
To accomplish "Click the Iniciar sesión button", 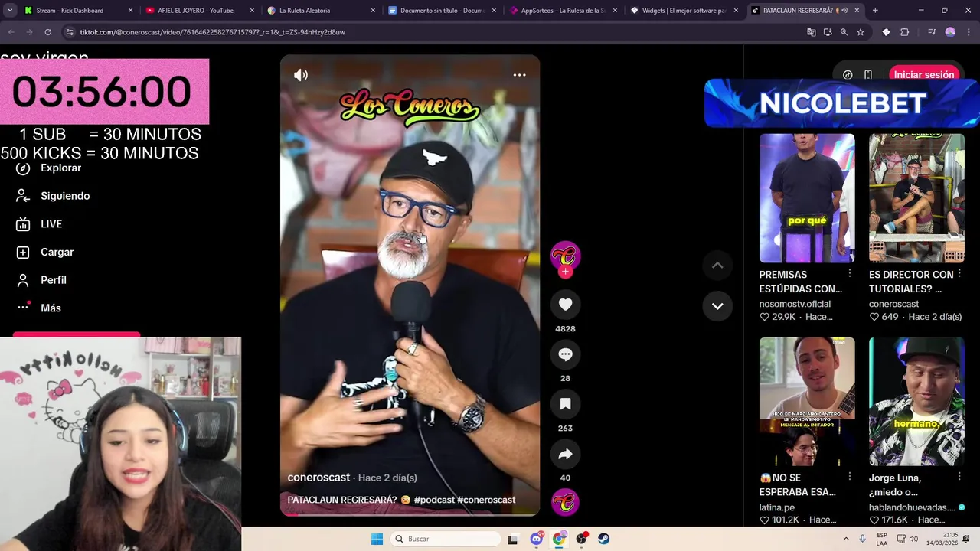I will (923, 74).
